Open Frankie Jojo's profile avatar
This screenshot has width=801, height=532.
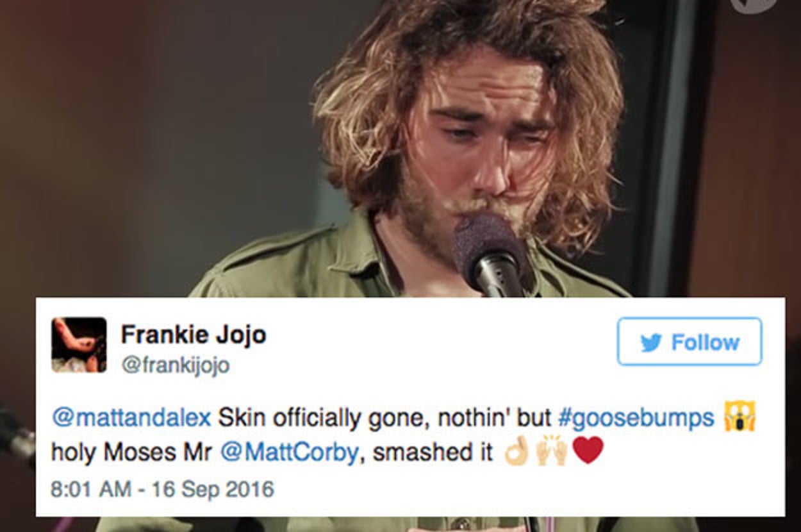point(79,345)
